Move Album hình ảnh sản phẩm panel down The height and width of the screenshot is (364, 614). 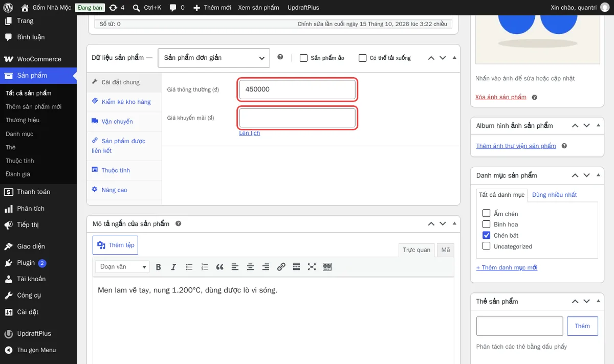587,125
